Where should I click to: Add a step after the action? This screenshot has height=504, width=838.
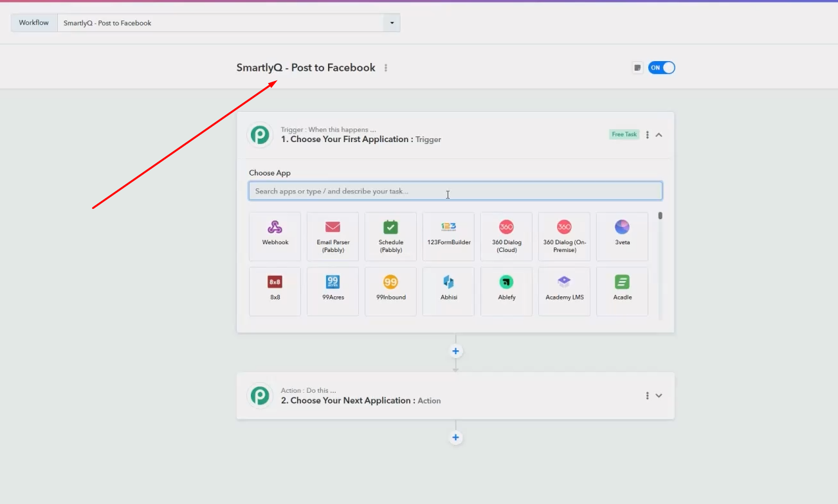[455, 438]
